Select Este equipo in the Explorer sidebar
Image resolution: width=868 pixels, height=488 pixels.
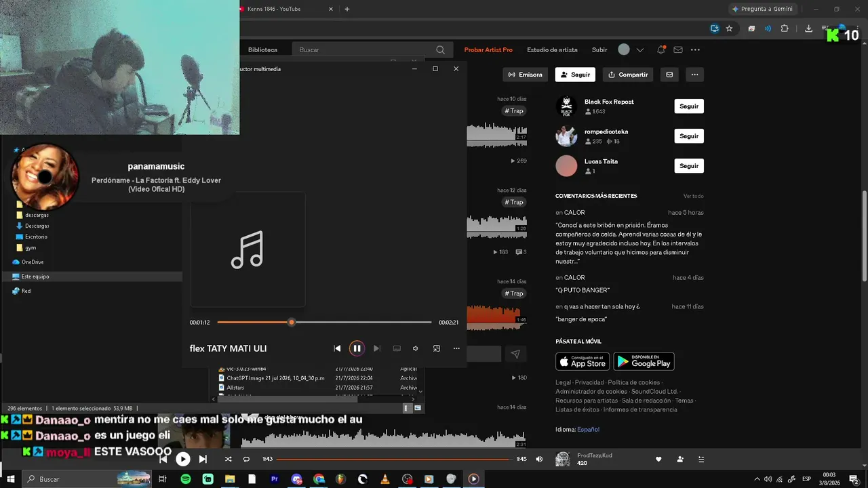point(92,277)
